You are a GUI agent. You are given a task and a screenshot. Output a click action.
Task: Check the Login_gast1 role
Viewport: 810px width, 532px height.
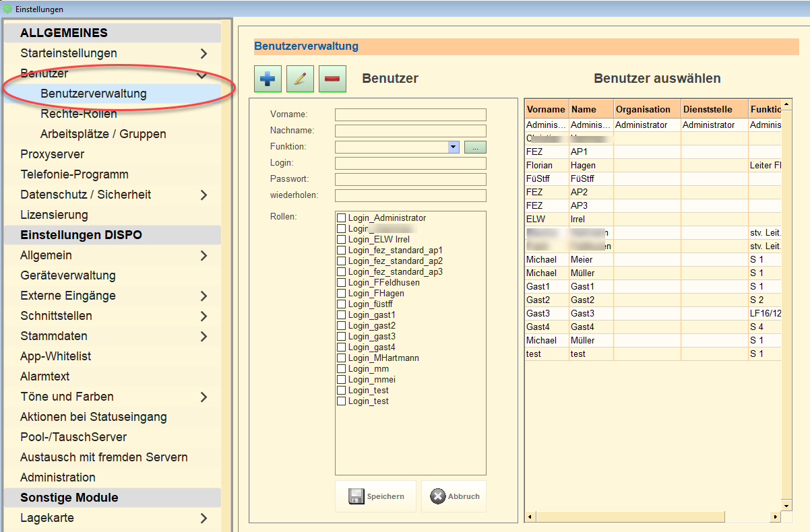[342, 315]
